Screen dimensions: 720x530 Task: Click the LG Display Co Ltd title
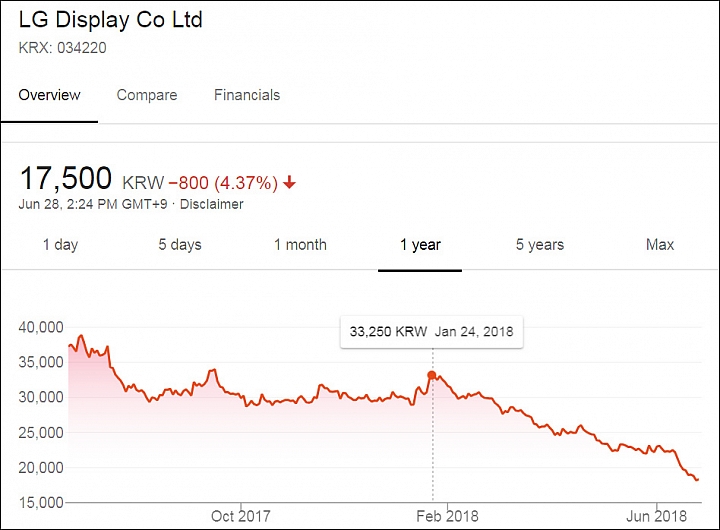tap(110, 20)
